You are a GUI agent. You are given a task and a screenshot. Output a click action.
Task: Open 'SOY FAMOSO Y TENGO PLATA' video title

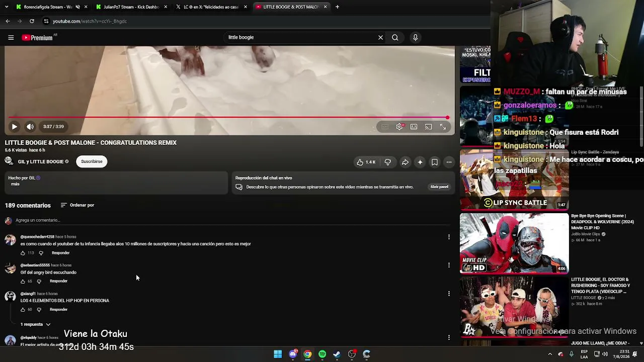pyautogui.click(x=601, y=286)
